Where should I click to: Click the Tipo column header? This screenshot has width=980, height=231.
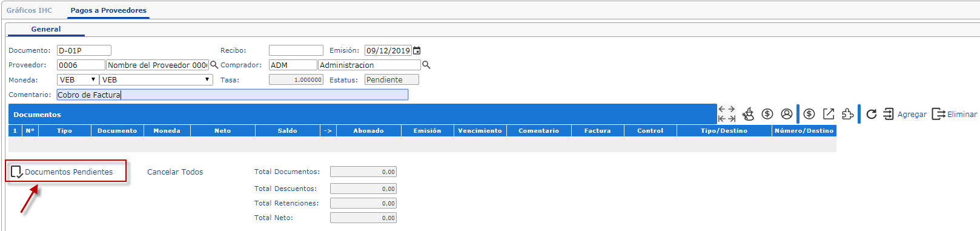pos(65,130)
